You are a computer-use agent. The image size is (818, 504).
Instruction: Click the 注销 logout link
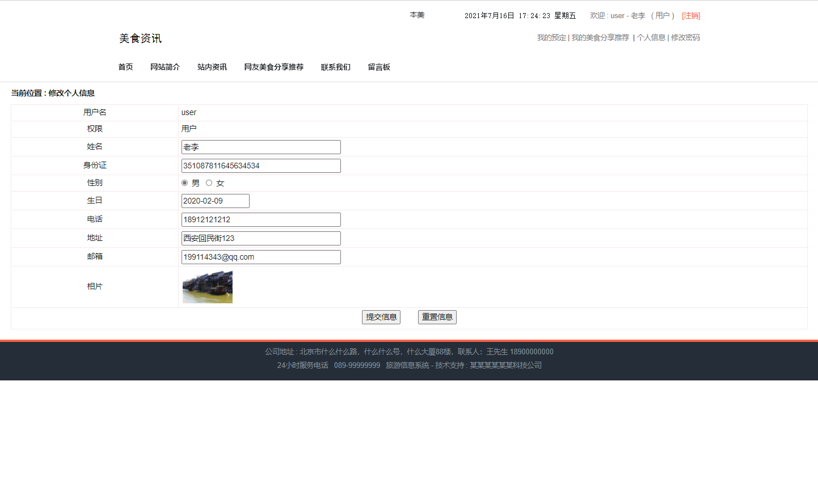point(690,15)
